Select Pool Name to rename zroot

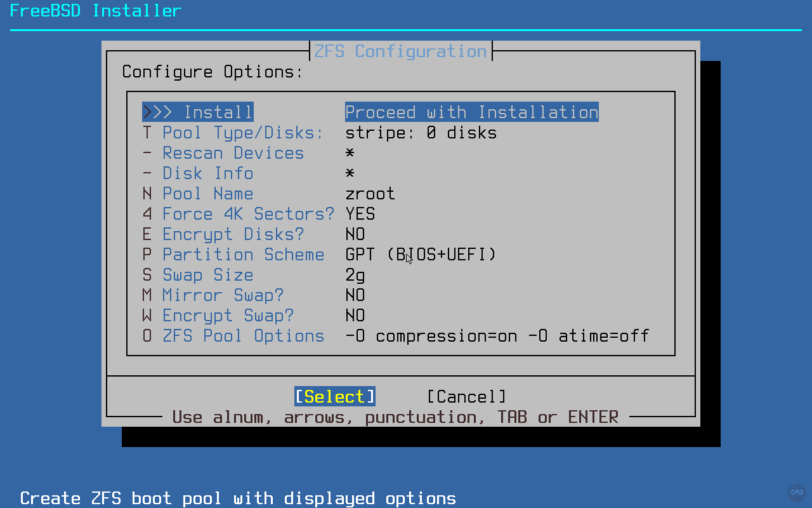(207, 193)
